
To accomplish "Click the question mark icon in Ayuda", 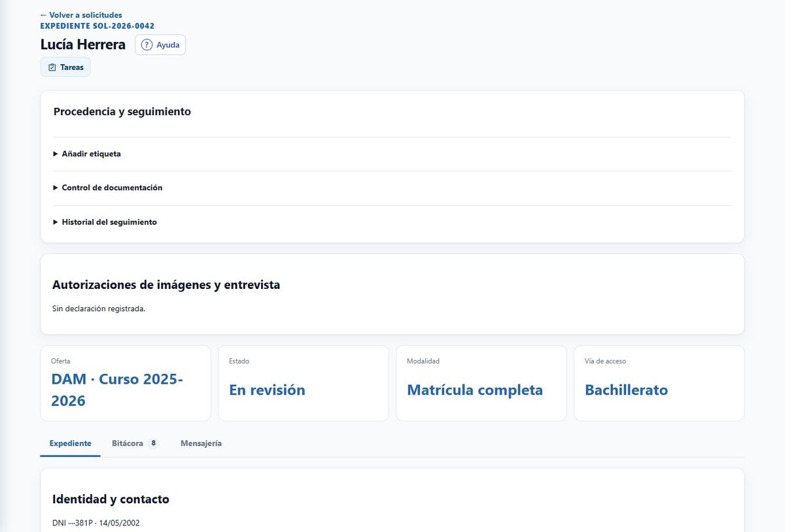I will (x=147, y=45).
